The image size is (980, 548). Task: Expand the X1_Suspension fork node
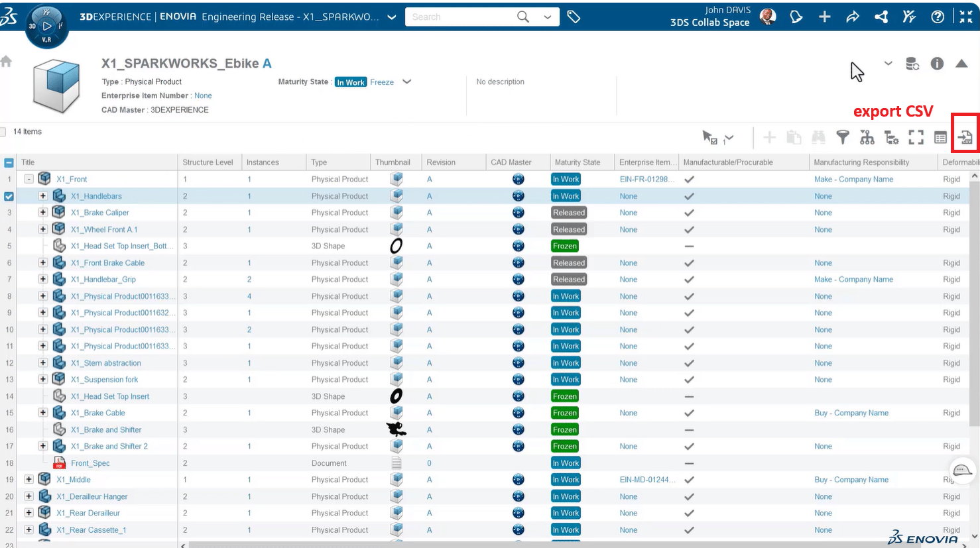[x=42, y=380]
